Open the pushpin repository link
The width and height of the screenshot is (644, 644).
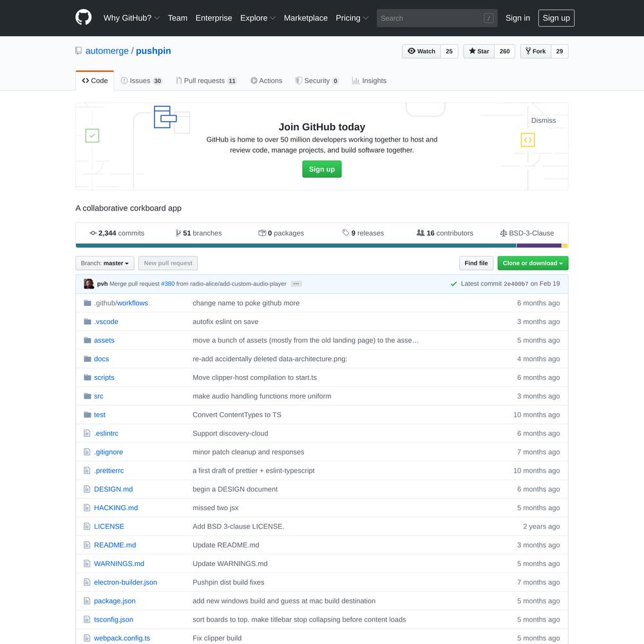(153, 51)
